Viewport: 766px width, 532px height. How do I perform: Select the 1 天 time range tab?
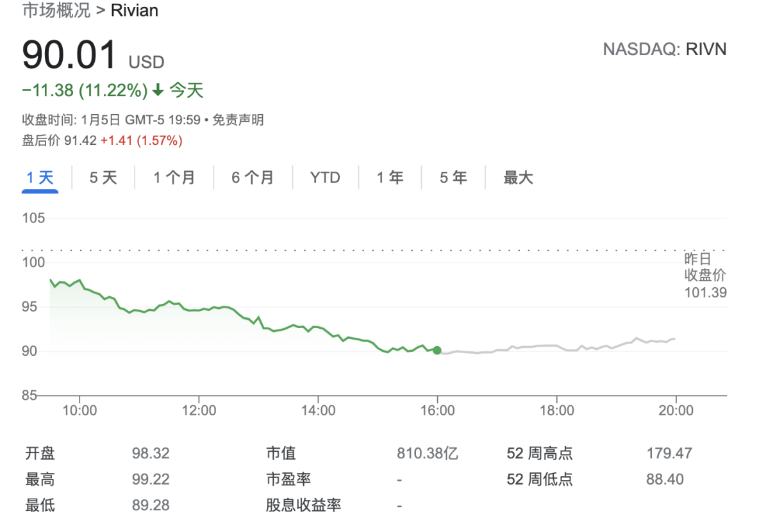(40, 178)
